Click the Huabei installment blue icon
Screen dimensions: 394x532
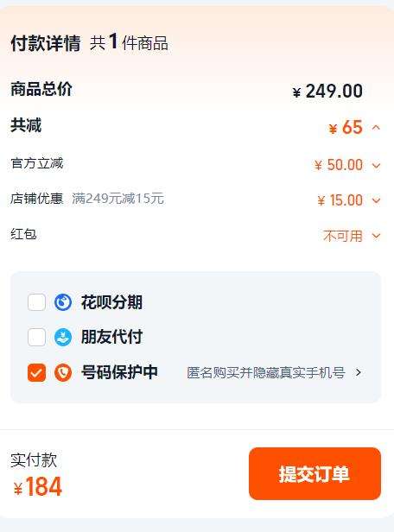point(63,302)
